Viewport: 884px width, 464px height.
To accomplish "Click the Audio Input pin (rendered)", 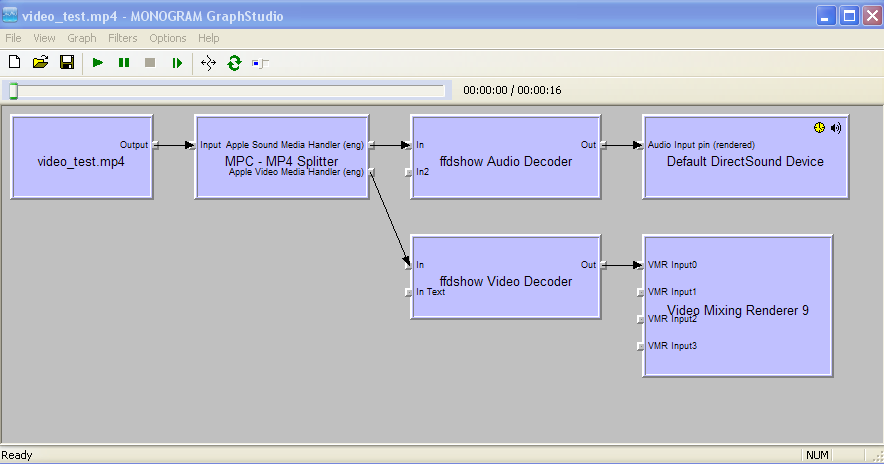I will pos(640,145).
